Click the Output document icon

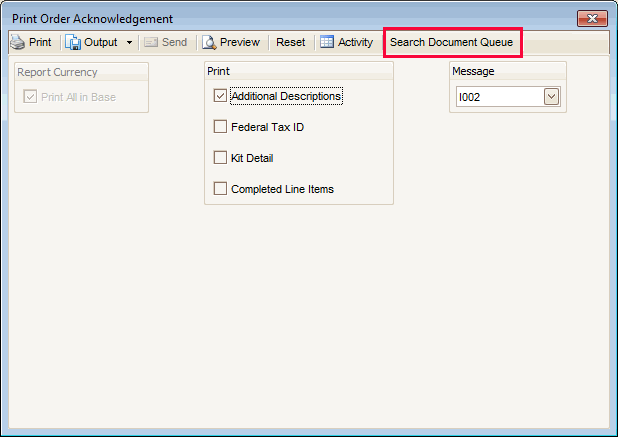73,42
